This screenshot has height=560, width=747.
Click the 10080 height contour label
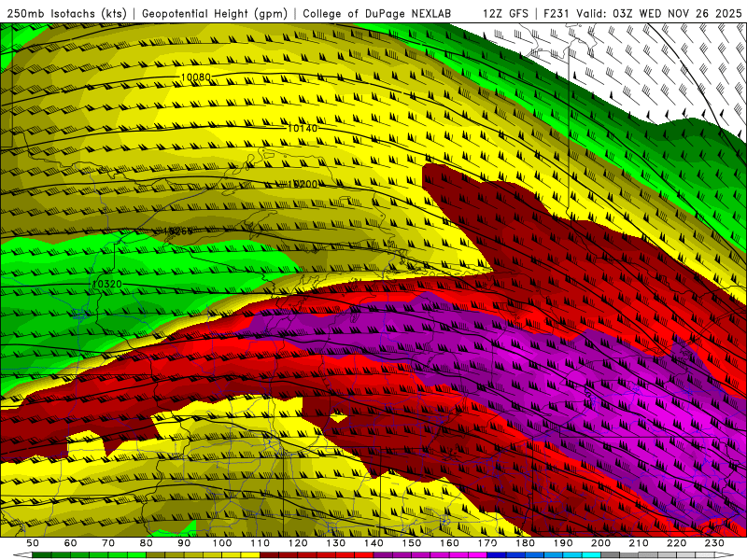click(195, 77)
